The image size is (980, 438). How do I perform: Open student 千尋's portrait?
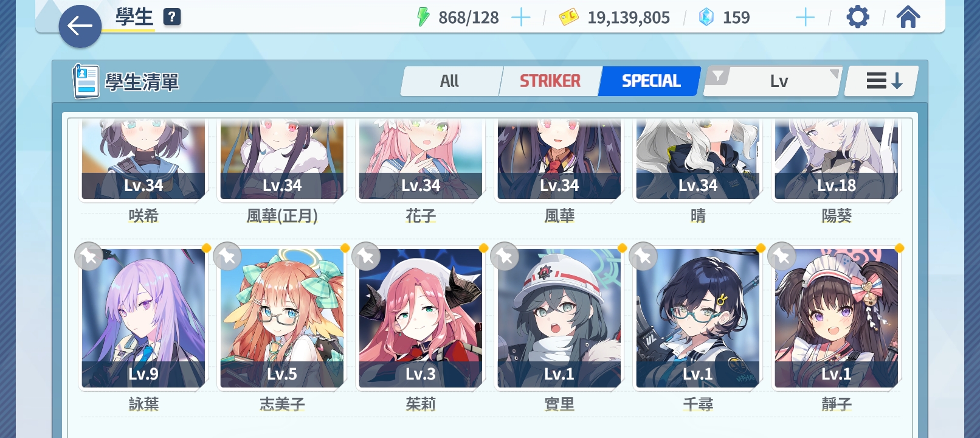pyautogui.click(x=698, y=318)
